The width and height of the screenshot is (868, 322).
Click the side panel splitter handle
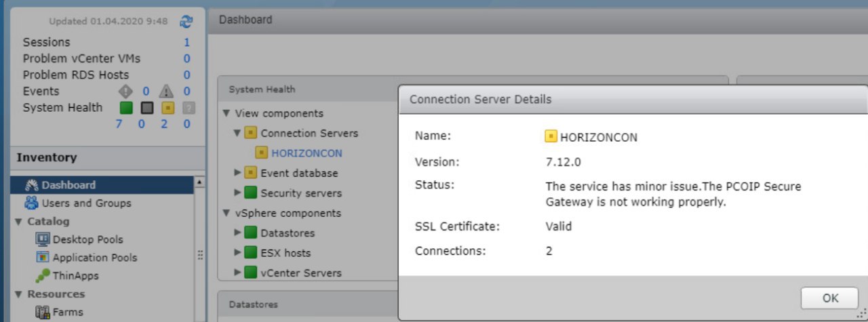coord(200,256)
